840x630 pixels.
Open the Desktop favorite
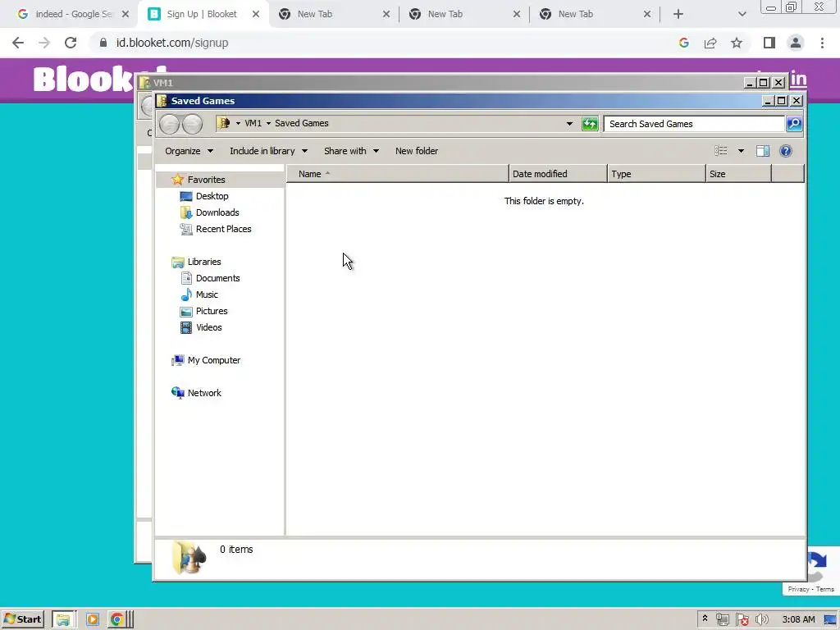pos(212,196)
